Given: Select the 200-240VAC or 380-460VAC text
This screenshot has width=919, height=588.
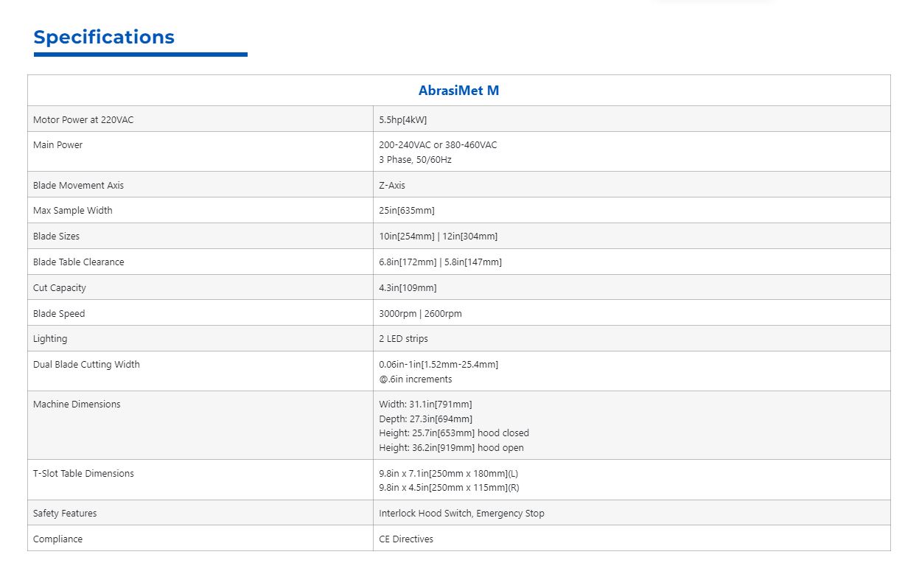Looking at the screenshot, I should click(438, 145).
